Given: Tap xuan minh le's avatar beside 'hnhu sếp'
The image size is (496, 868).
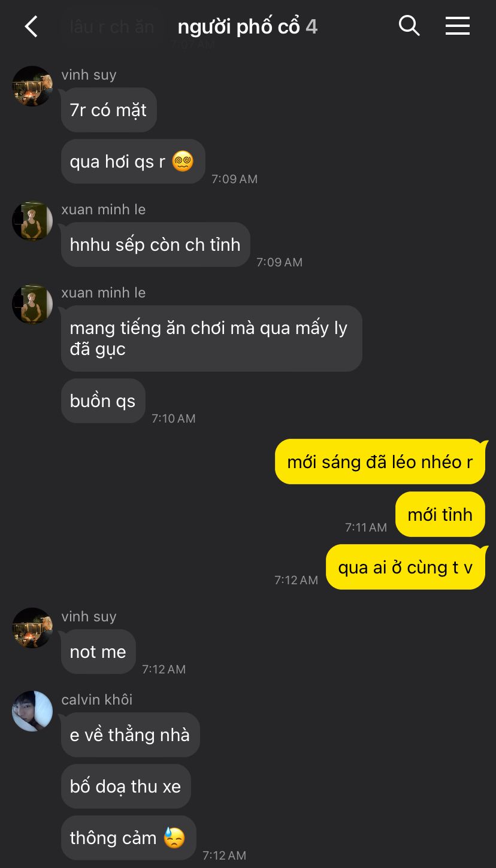Looking at the screenshot, I should (x=32, y=221).
